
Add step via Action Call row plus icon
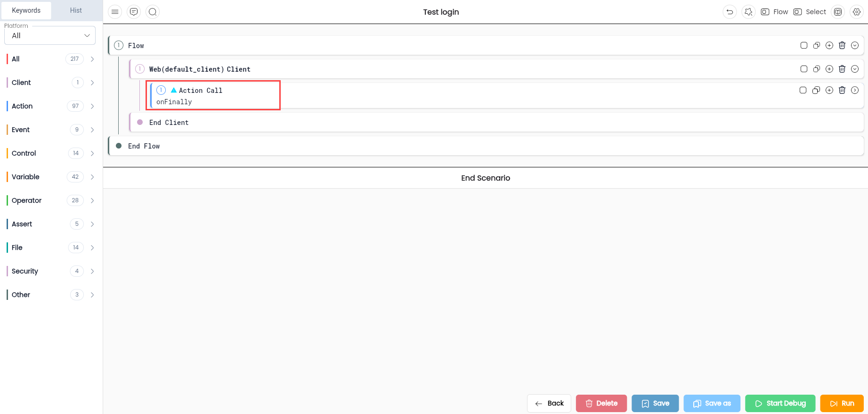[x=829, y=90]
